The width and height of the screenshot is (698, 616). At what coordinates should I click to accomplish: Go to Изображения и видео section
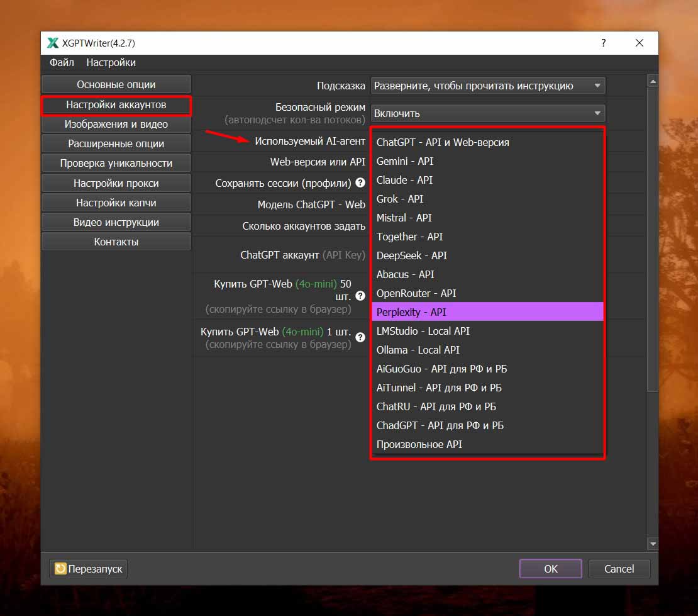(116, 124)
